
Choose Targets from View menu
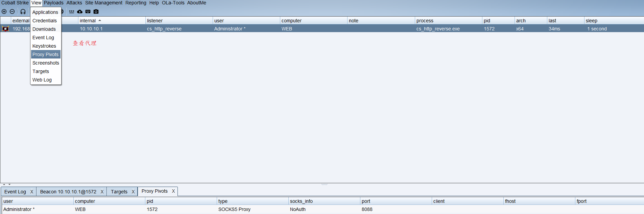(x=46, y=71)
